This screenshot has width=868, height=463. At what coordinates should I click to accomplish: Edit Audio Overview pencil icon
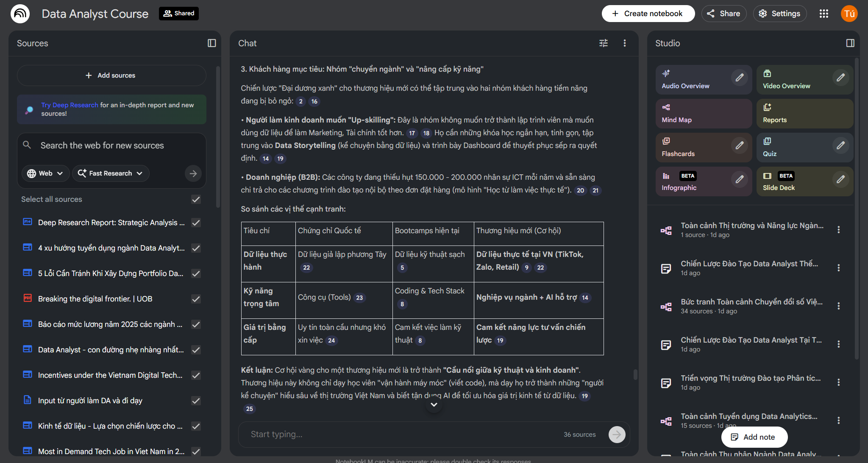(x=739, y=78)
